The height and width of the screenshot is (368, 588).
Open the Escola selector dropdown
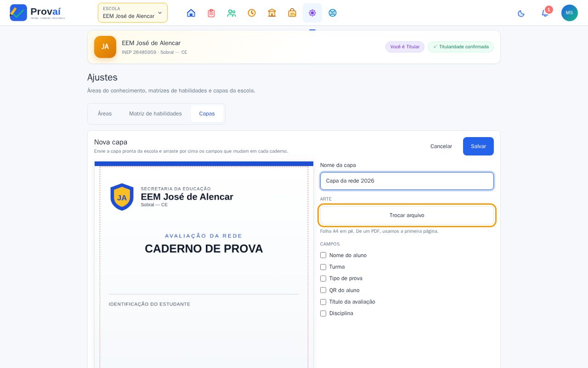133,13
